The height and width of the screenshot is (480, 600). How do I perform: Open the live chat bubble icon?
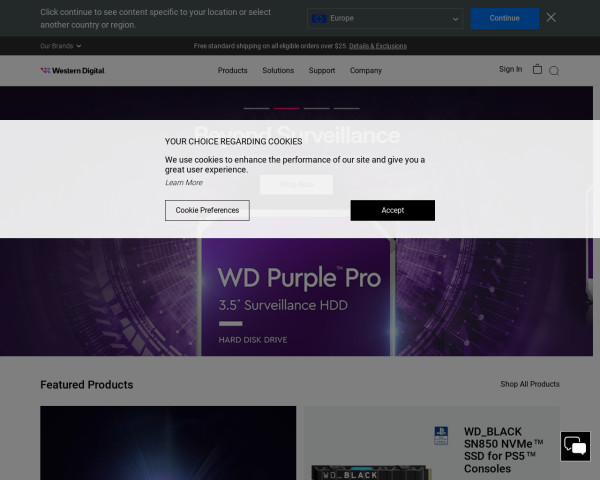(575, 446)
